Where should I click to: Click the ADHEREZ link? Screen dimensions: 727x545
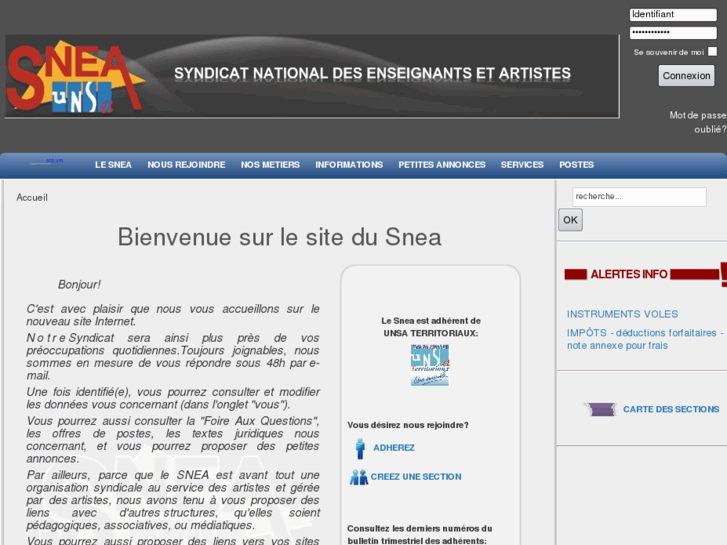point(394,448)
